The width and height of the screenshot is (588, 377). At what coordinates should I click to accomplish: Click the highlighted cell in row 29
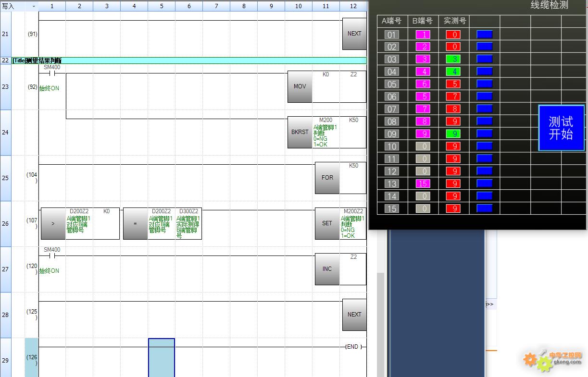(162, 358)
